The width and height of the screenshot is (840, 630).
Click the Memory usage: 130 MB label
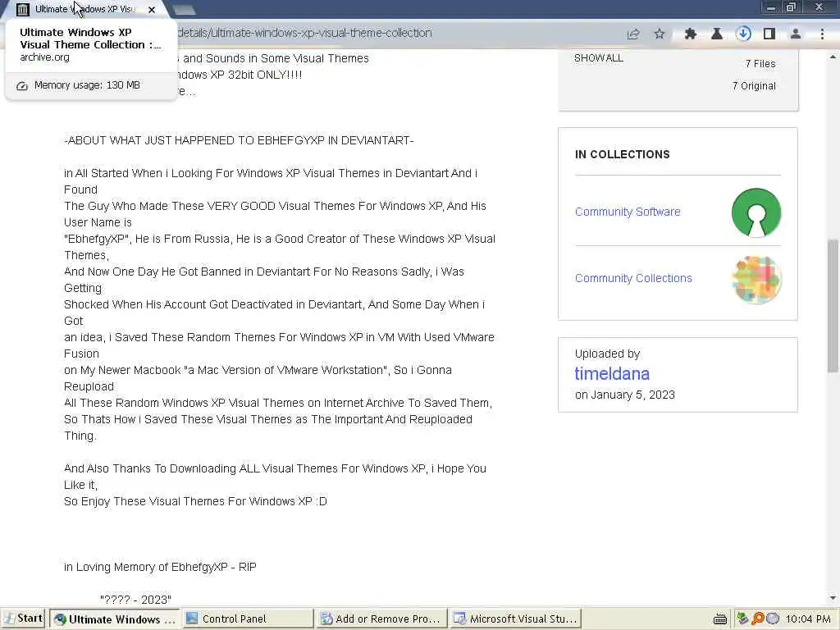87,85
